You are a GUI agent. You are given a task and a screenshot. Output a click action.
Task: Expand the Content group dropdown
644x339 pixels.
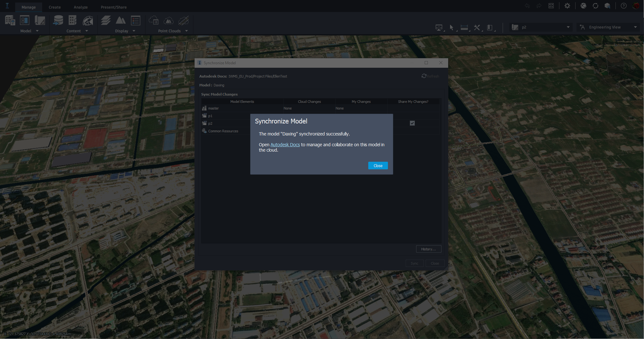point(87,31)
